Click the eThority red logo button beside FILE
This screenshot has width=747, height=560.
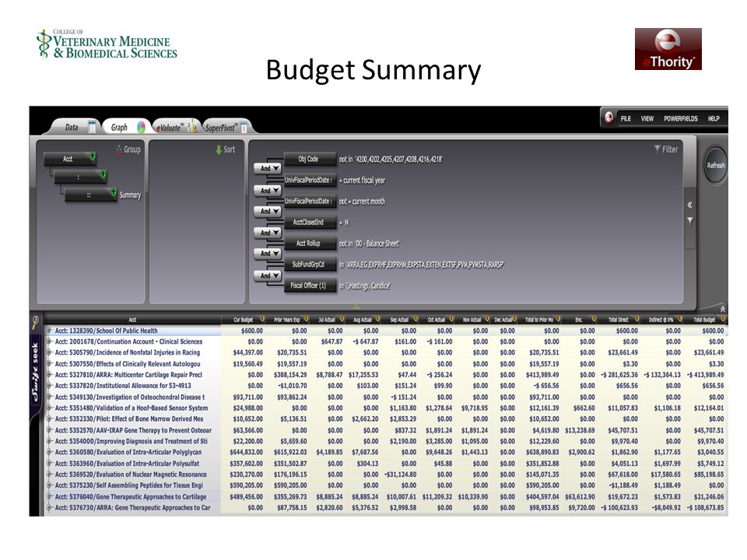coord(608,117)
